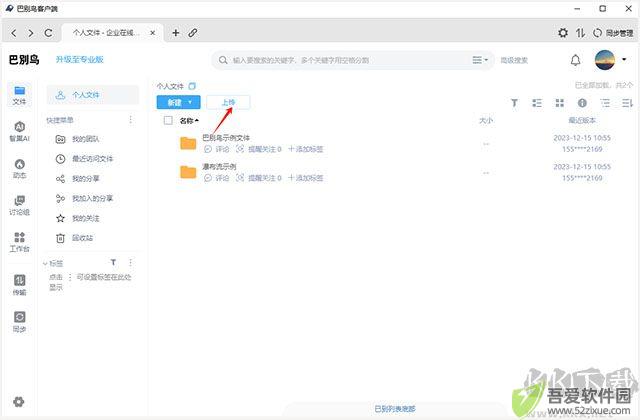The image size is (640, 420).
Task: Close the 个人文件 tab
Action: coord(152,33)
